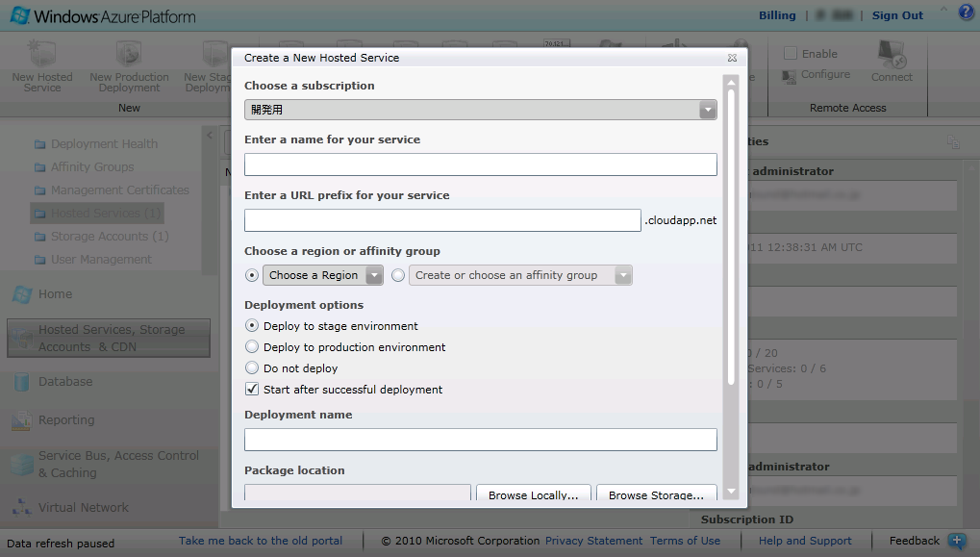Select the Choose a Region radio button
The image size is (980, 557).
252,275
